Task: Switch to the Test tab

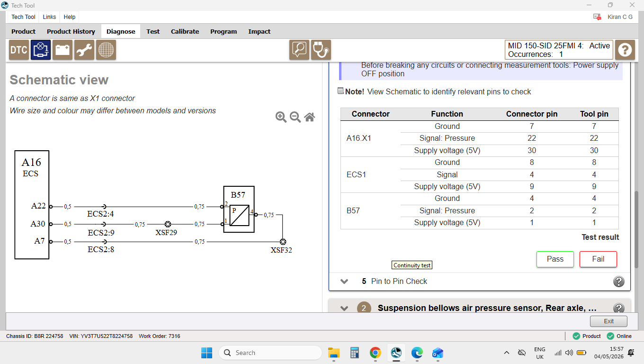Action: (153, 32)
